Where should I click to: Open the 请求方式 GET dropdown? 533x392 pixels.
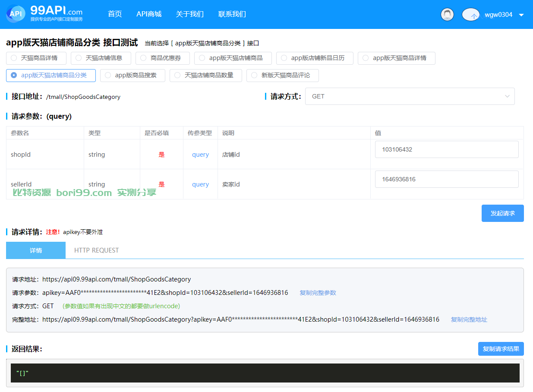[410, 96]
